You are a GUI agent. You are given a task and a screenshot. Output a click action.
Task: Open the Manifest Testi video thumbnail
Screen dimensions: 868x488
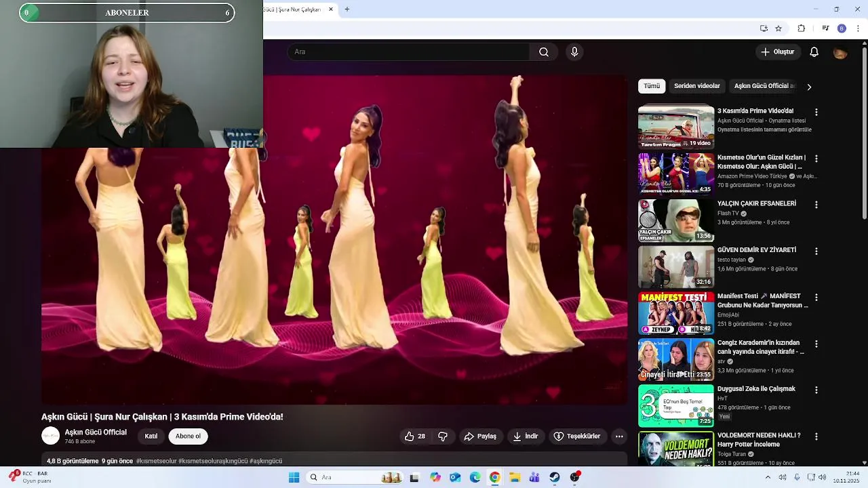[x=676, y=313]
